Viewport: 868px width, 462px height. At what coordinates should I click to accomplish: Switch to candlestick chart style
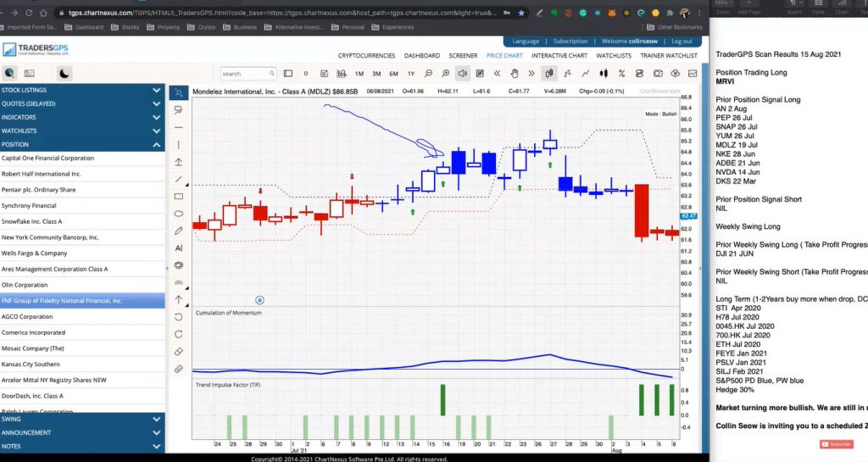(x=549, y=73)
